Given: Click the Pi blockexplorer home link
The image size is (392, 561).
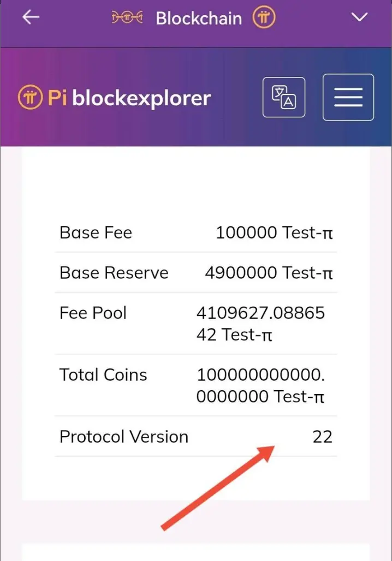Looking at the screenshot, I should click(115, 98).
